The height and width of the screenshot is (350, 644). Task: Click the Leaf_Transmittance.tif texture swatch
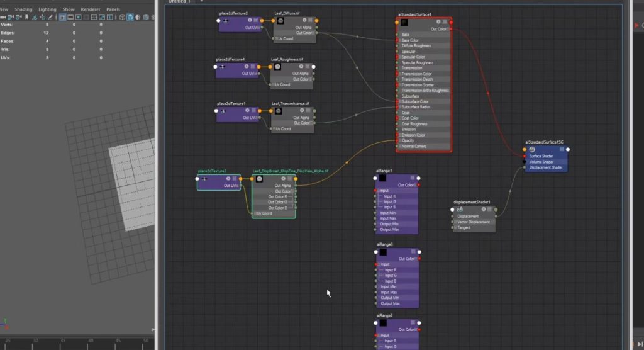(279, 111)
